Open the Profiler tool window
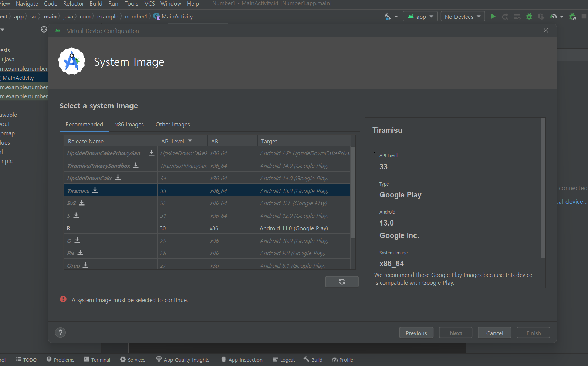The width and height of the screenshot is (588, 366). coord(343,360)
